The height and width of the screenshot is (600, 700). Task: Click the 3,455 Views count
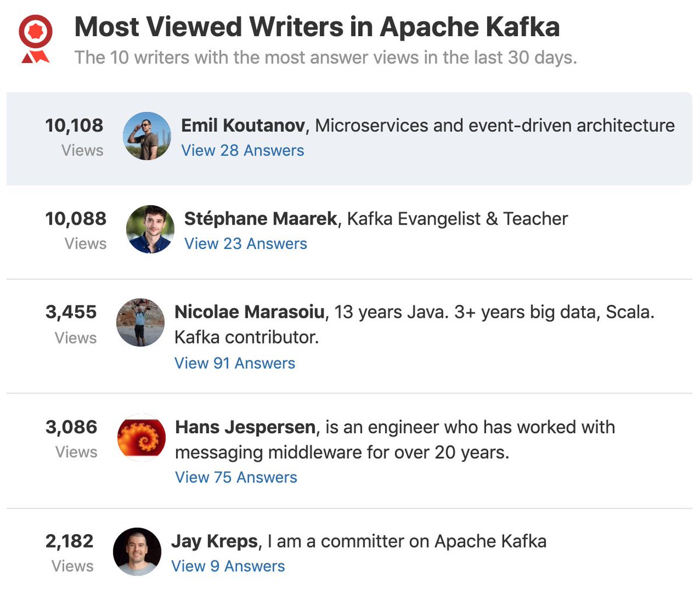tap(71, 324)
